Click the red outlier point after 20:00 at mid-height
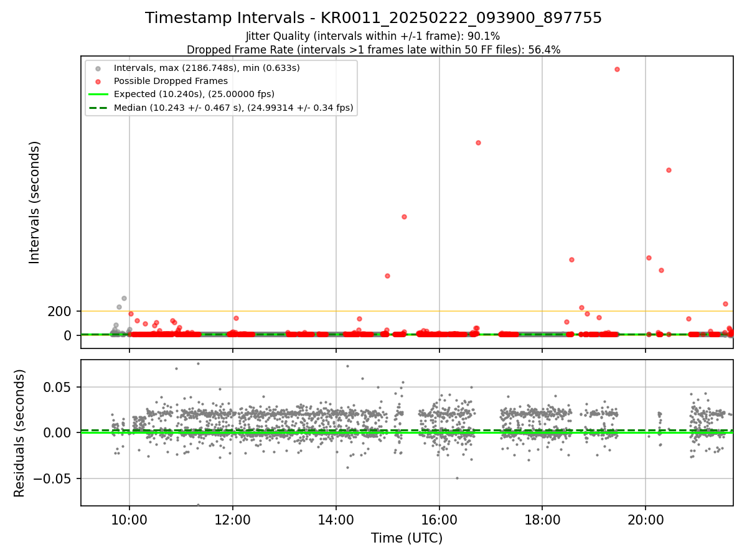The height and width of the screenshot is (560, 747). 669,170
